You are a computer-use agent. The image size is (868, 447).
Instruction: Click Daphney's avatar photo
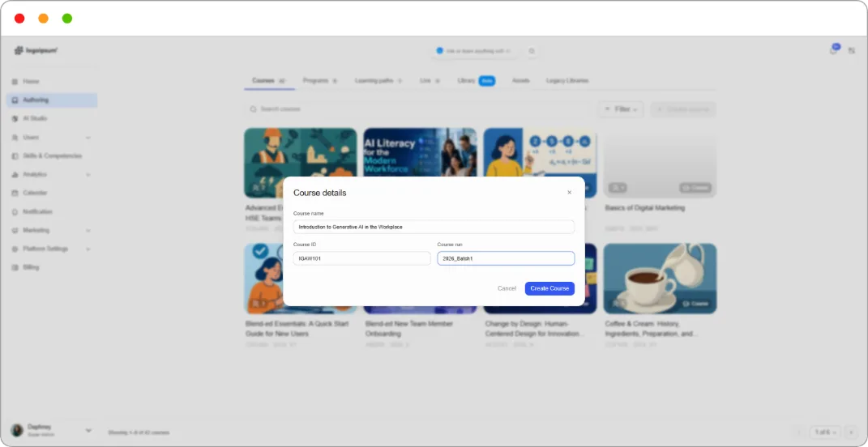point(17,430)
